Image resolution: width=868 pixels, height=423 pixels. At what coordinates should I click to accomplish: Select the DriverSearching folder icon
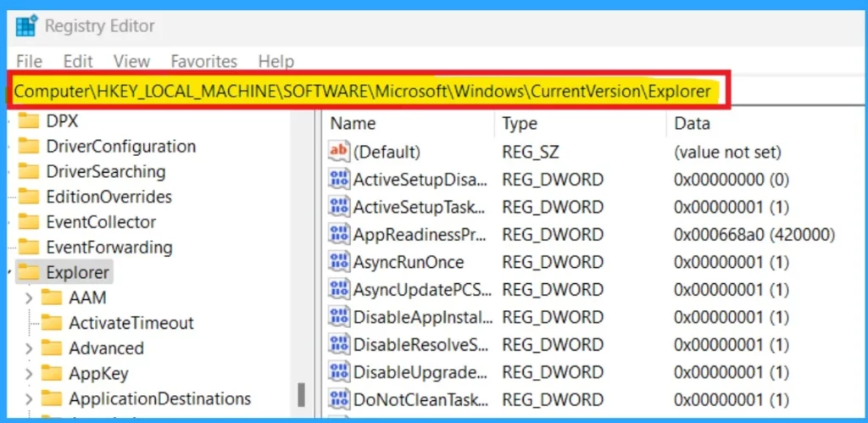[29, 171]
